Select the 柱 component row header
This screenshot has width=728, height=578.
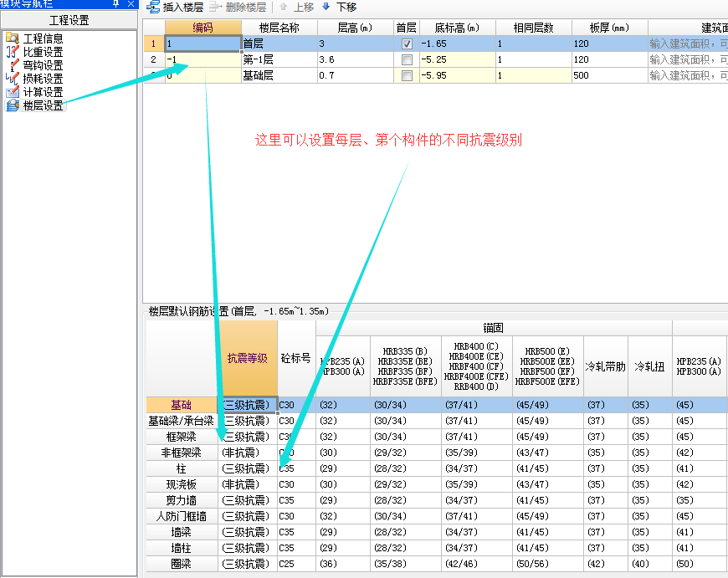[x=182, y=468]
